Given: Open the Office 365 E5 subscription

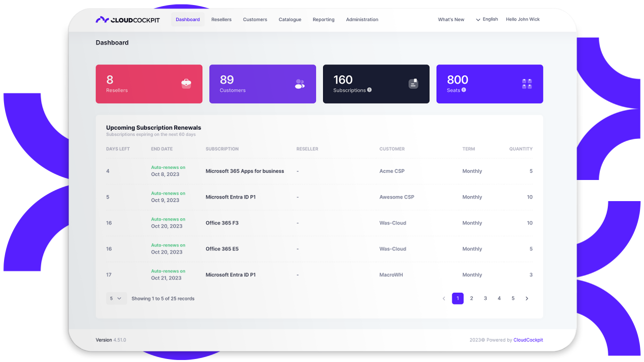Looking at the screenshot, I should 222,249.
